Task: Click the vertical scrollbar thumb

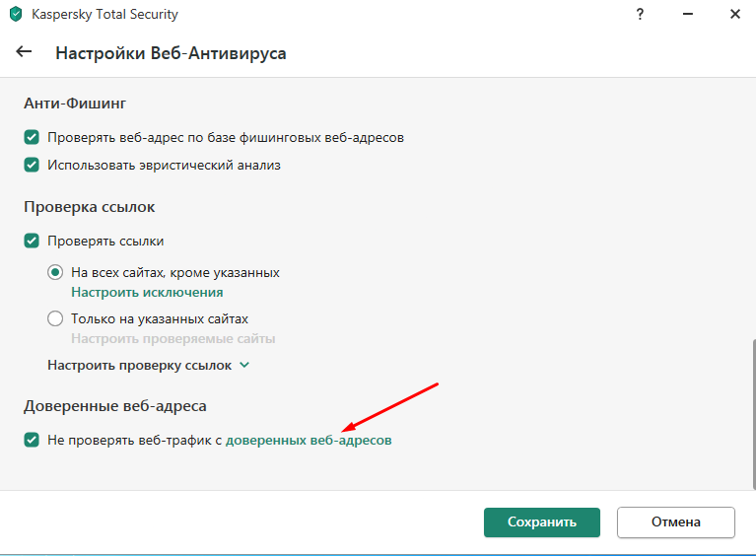Action: coord(754,414)
